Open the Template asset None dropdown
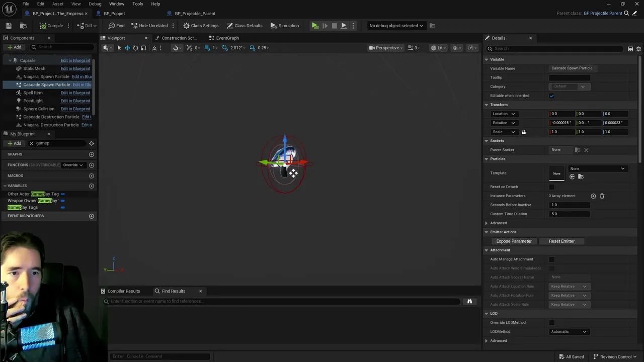Viewport: 644px width, 362px height. (x=597, y=168)
